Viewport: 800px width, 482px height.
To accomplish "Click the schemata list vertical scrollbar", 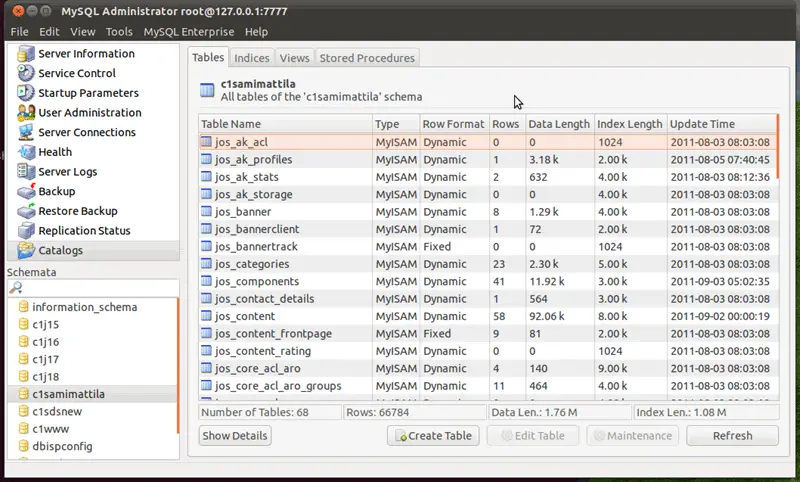I will pyautogui.click(x=178, y=365).
